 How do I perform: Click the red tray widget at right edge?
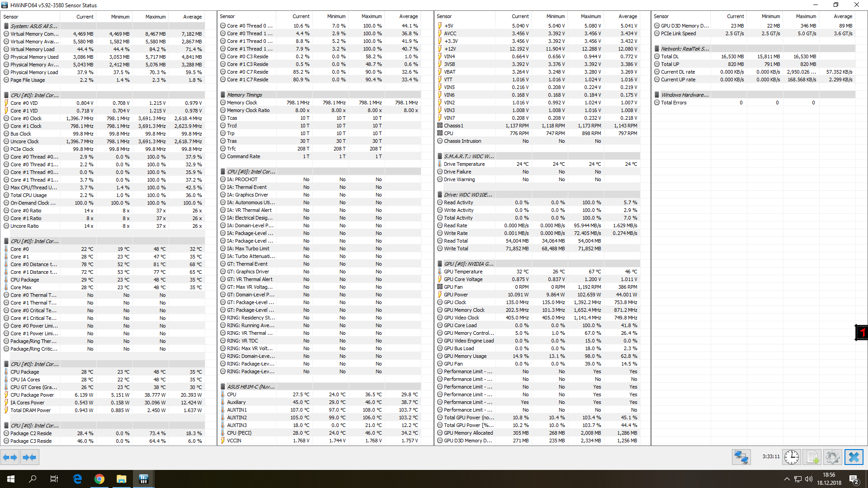[862, 333]
